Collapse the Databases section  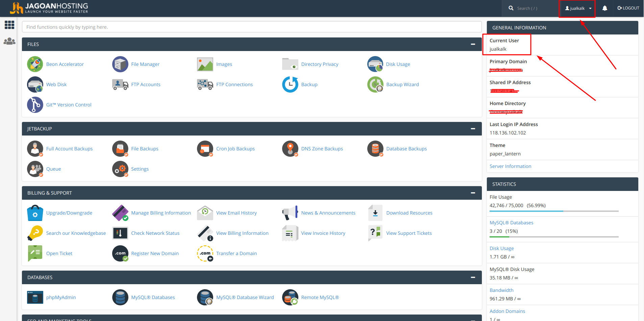coord(473,277)
